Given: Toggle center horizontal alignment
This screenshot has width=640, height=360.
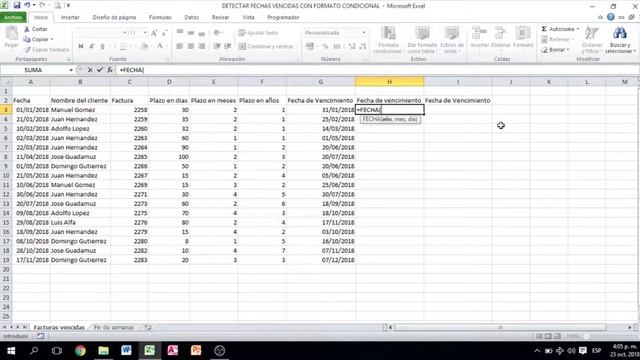Looking at the screenshot, I should (x=191, y=46).
